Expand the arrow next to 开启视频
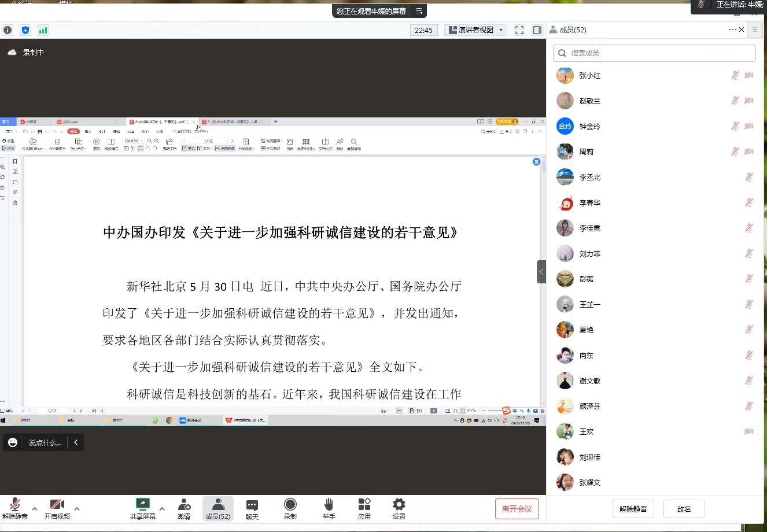The image size is (767, 532). tap(77, 509)
